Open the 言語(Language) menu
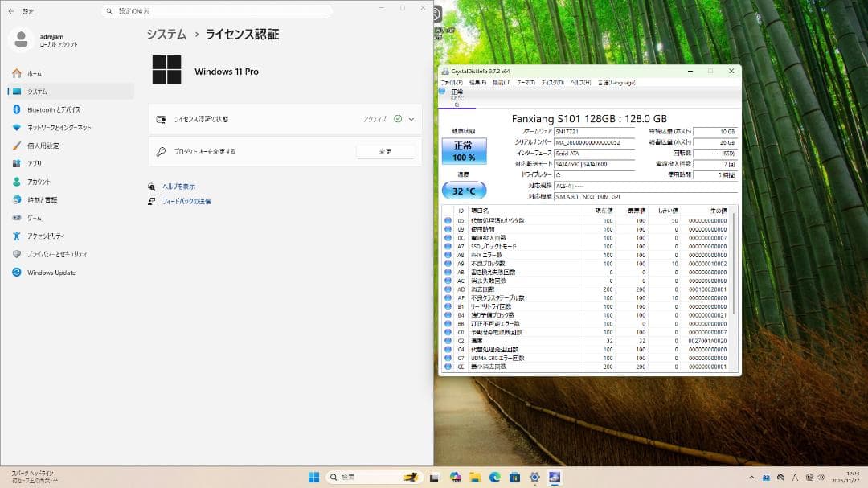The height and width of the screenshot is (488, 868). tap(616, 82)
